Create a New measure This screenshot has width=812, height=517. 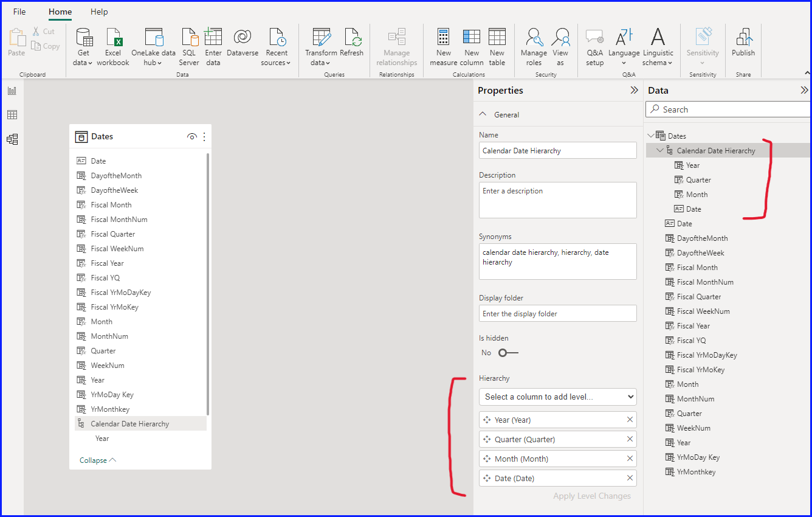pos(444,47)
